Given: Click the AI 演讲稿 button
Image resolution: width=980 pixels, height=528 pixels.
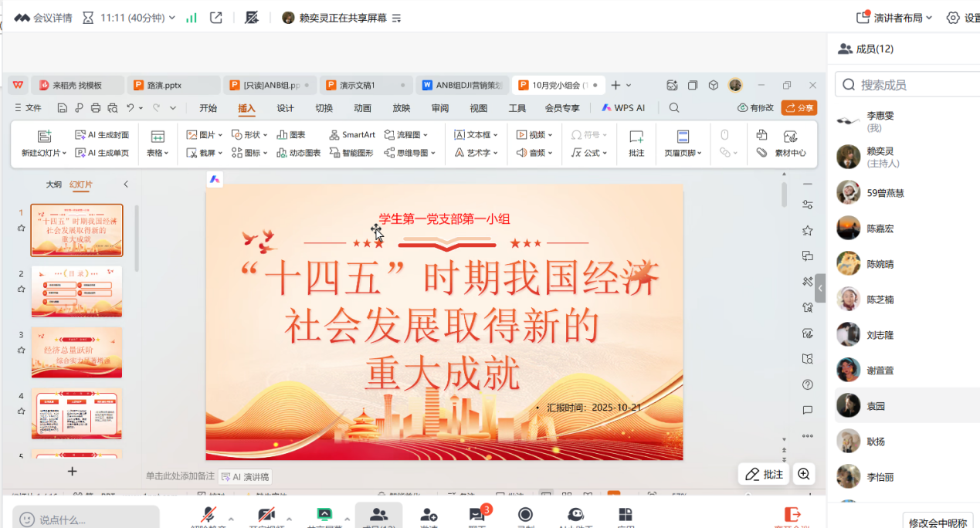Looking at the screenshot, I should coord(246,477).
